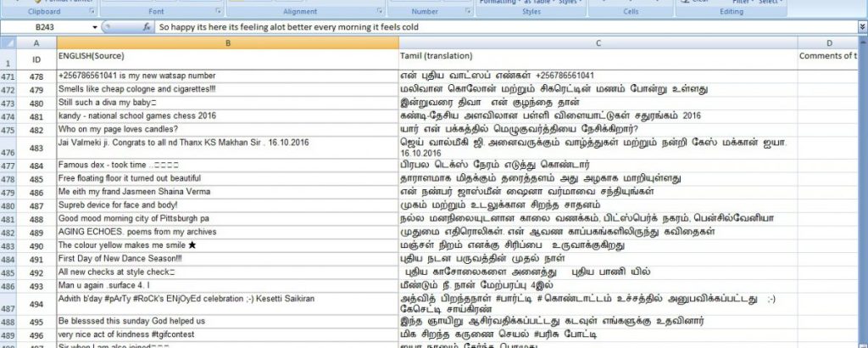
Task: Select cell starting 'Jai Valmeki ji. Congrats'
Action: [x=227, y=148]
